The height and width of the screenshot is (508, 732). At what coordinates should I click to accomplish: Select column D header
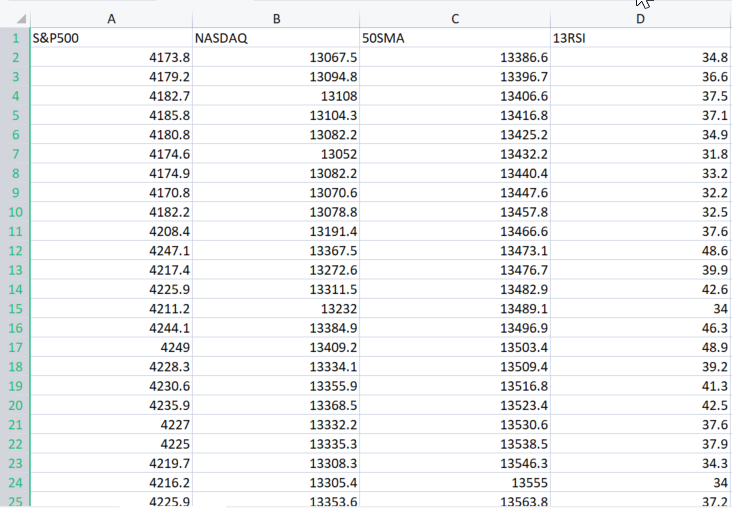click(x=641, y=19)
